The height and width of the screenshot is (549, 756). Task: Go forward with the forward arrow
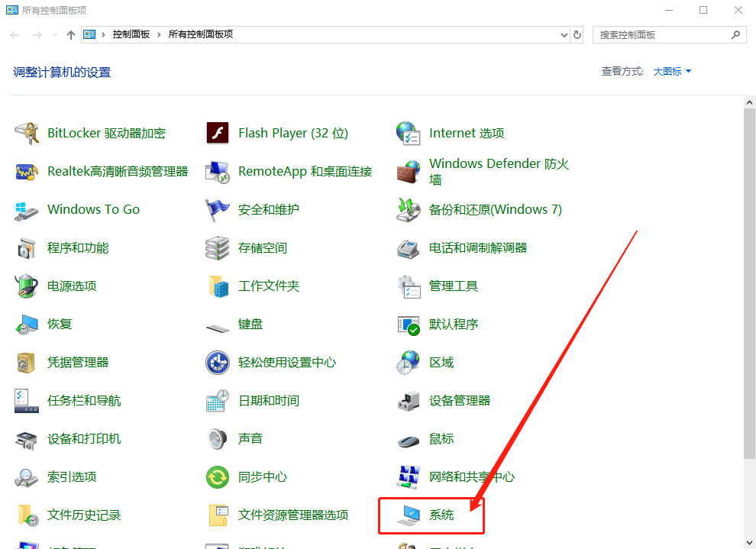coord(37,34)
